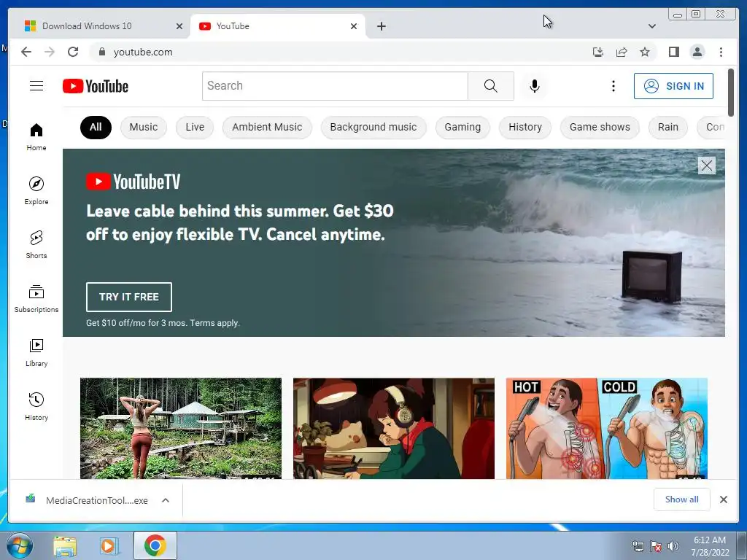The image size is (747, 560).
Task: Click the Chrome taskbar icon
Action: [155, 545]
